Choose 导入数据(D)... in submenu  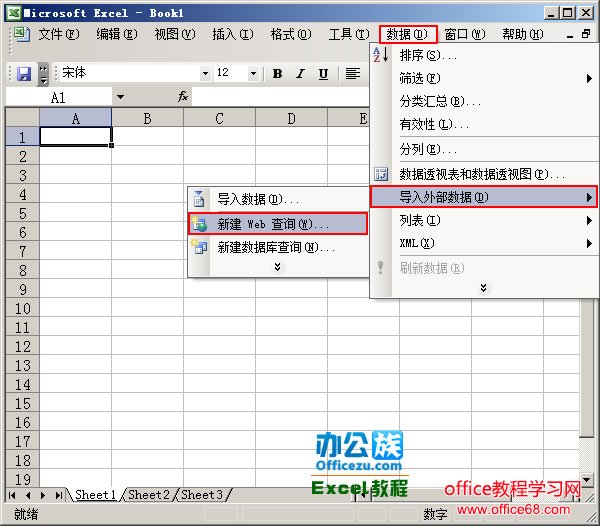point(278,199)
